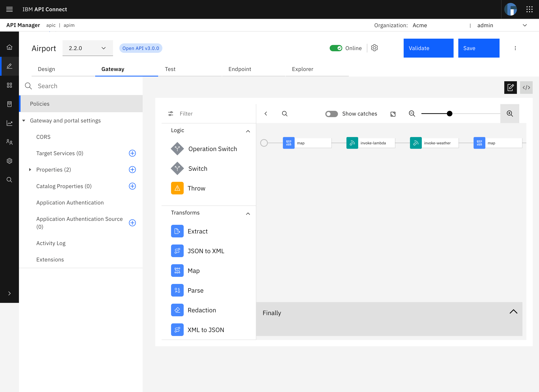Collapse Gateway and portal settings tree
539x392 pixels.
(x=24, y=121)
